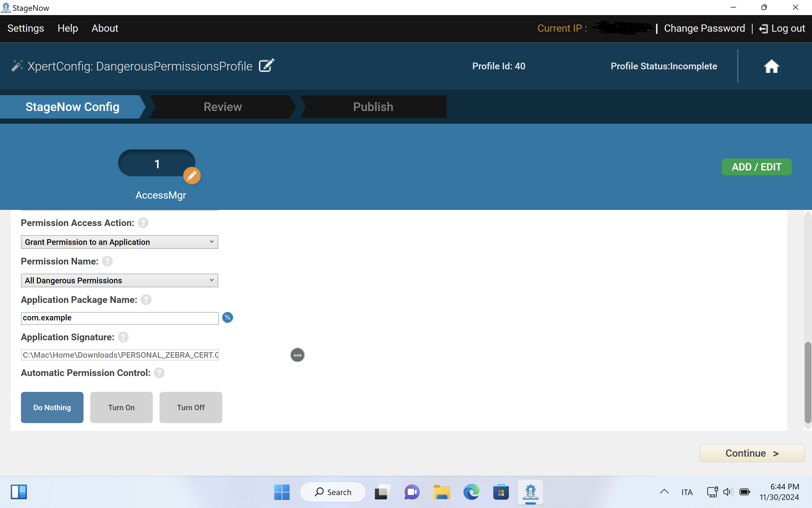Switch to the StageNow Config step
Image resolution: width=812 pixels, height=508 pixels.
coord(73,107)
